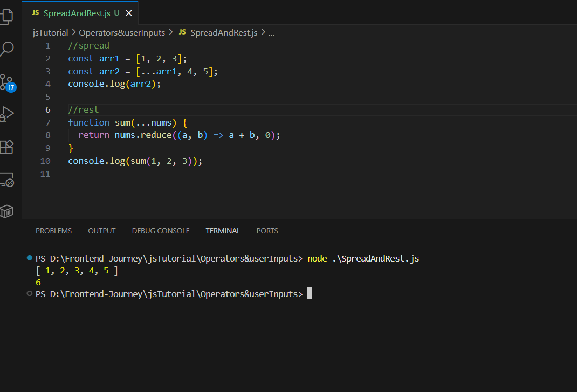Image resolution: width=577 pixels, height=392 pixels.
Task: Open the Remote Explorer view
Action: pos(6,180)
